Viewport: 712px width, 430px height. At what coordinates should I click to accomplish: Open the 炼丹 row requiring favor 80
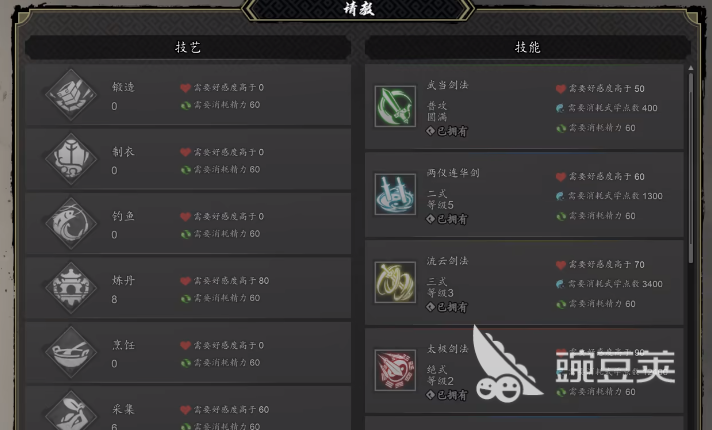[188, 288]
